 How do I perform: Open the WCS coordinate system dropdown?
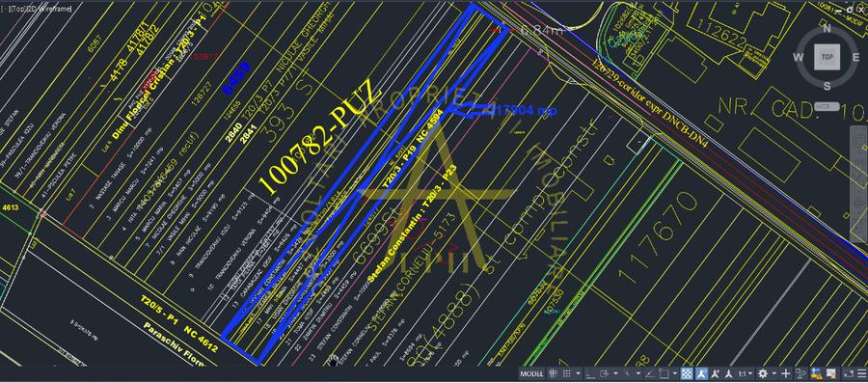point(828,106)
